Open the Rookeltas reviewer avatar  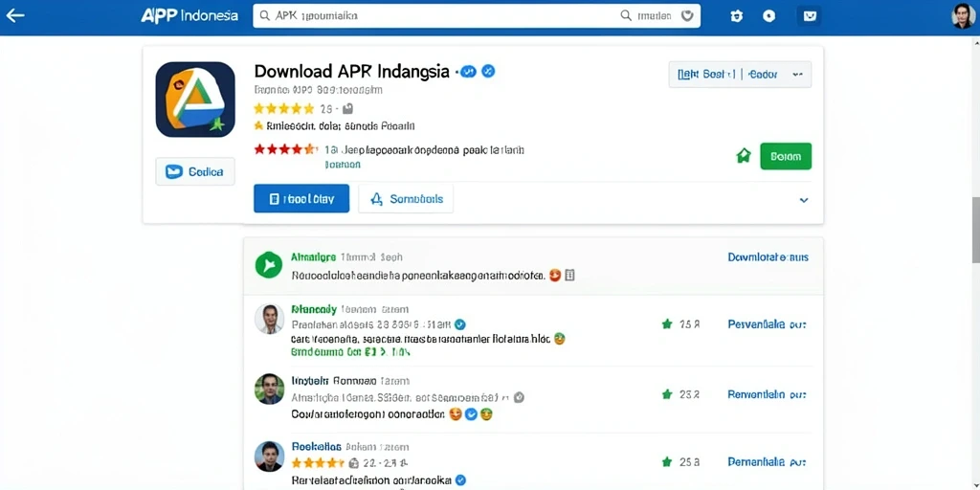tap(269, 457)
